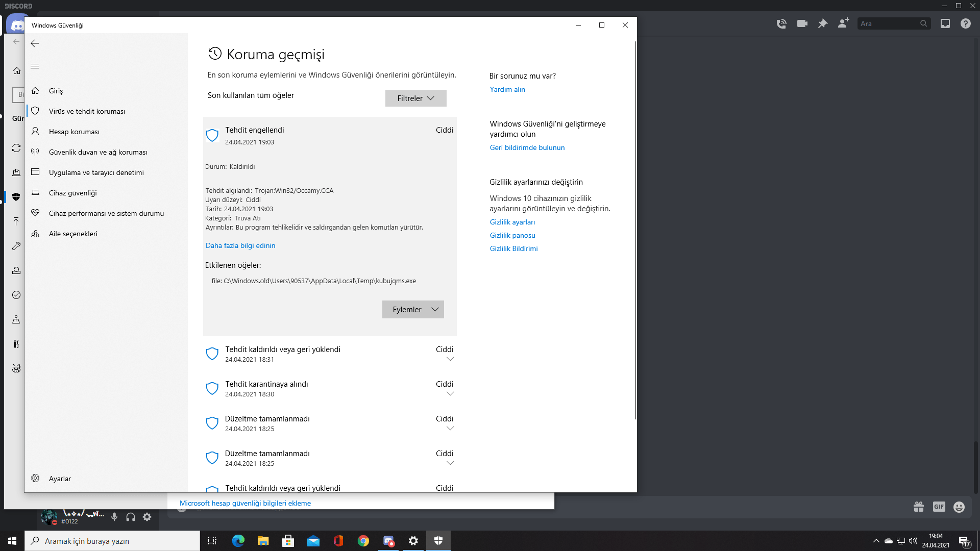980x551 pixels.
Task: Open Cihaz performansı ve sistem durumu
Action: tap(106, 213)
